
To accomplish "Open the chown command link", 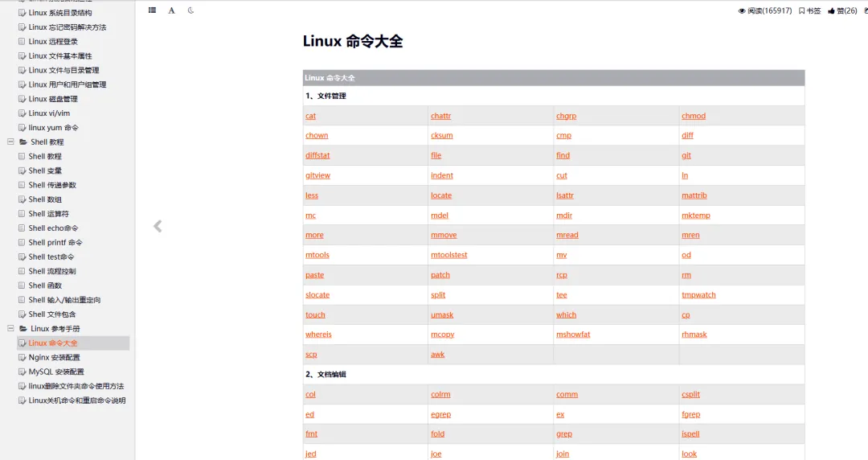I will pyautogui.click(x=317, y=135).
